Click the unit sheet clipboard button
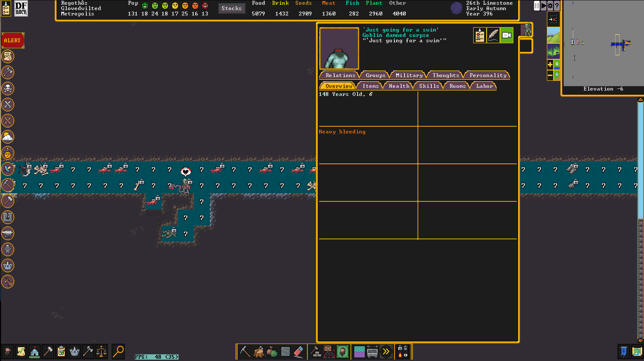This screenshot has height=361, width=644. [x=480, y=35]
